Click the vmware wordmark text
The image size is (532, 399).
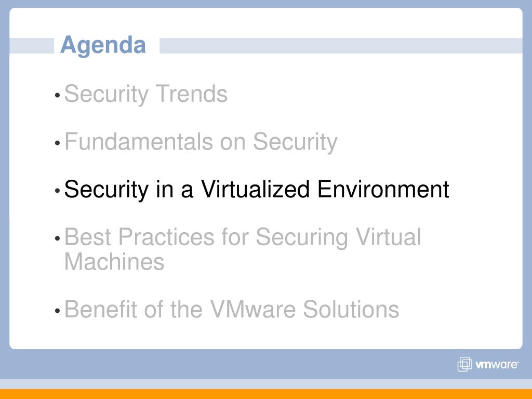[497, 365]
